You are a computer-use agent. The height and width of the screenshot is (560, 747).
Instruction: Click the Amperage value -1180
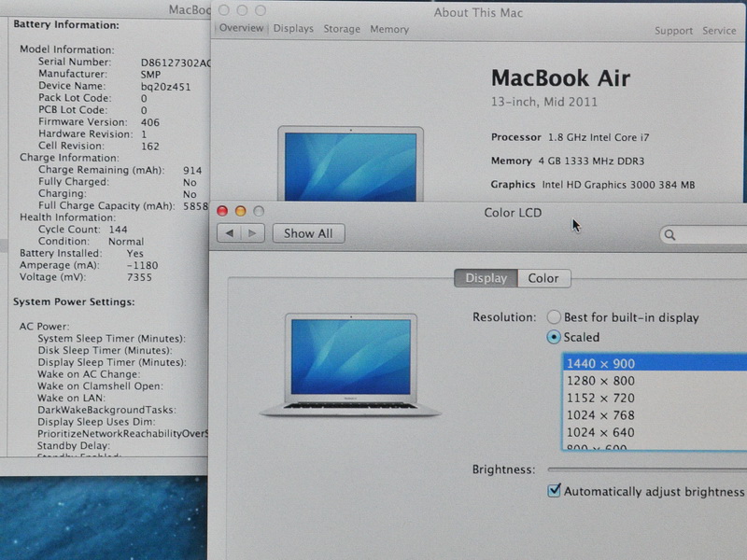pos(142,265)
